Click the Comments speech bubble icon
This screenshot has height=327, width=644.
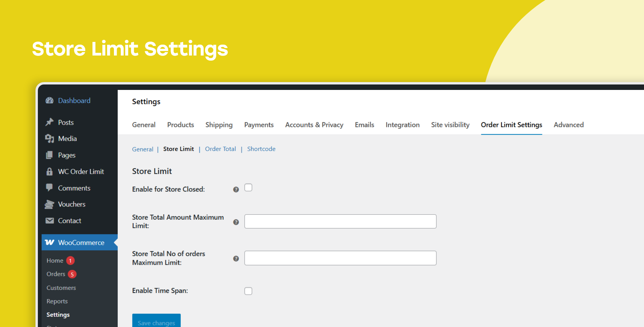click(49, 188)
